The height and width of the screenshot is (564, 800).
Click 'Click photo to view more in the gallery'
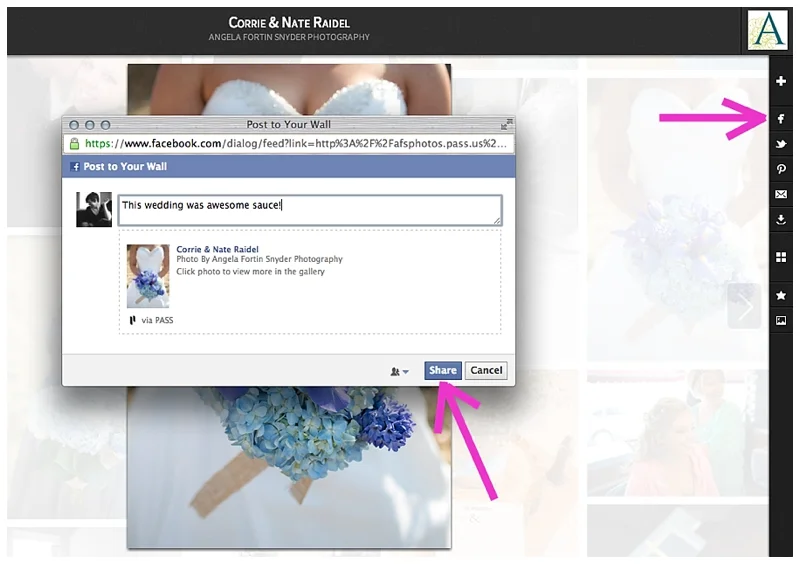coord(250,271)
